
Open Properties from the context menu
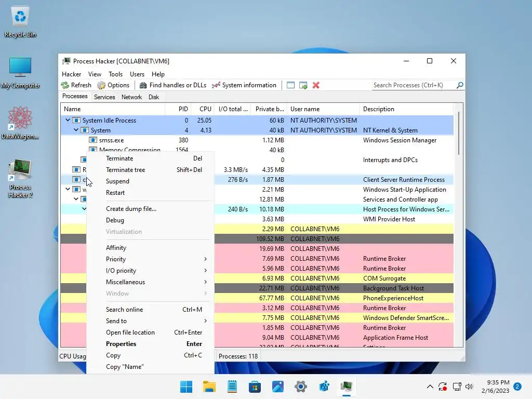(x=150, y=344)
